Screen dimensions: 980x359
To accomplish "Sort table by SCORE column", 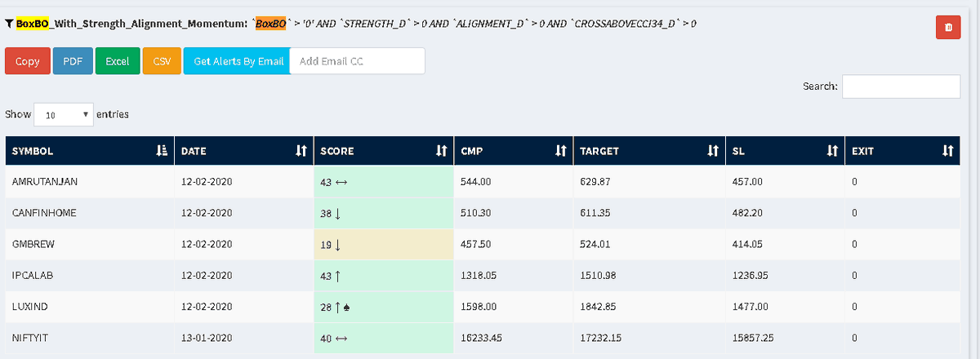I will pos(384,151).
